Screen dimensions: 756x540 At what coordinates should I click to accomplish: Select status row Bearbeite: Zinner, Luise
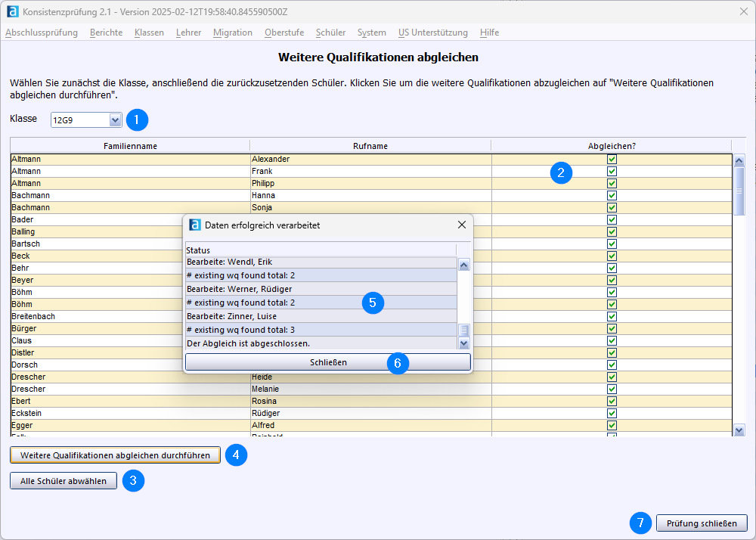click(321, 316)
